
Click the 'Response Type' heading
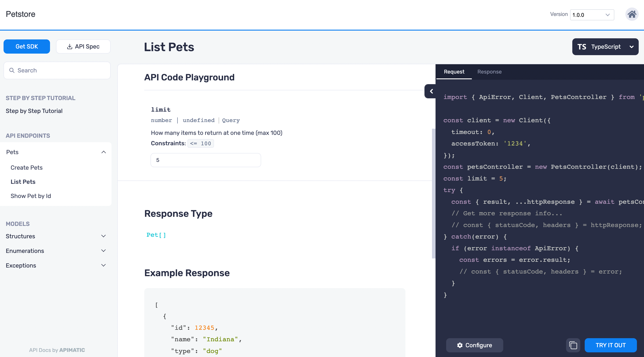[178, 214]
